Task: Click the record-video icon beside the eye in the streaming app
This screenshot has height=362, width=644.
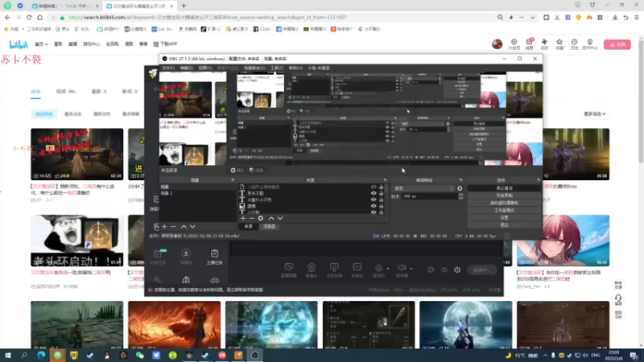Action: [x=431, y=269]
